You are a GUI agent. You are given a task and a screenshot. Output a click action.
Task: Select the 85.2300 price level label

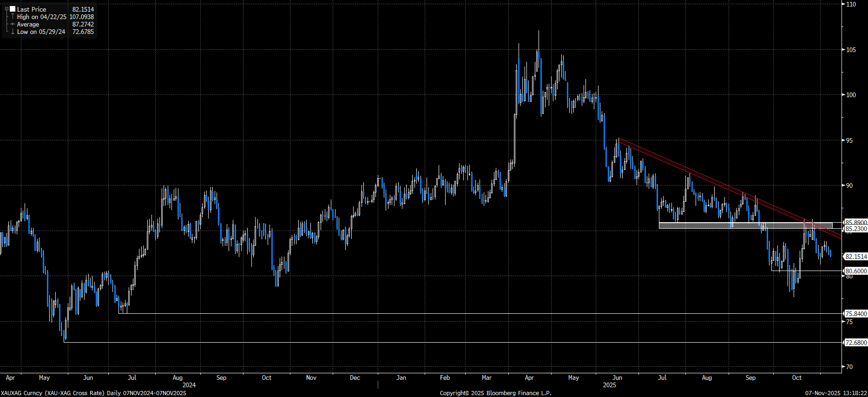(x=855, y=229)
